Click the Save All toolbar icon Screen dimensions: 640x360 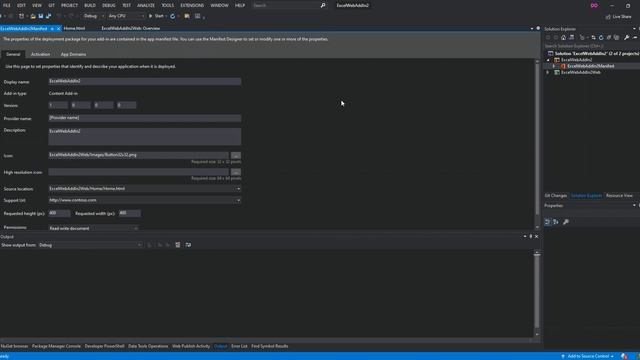point(49,16)
